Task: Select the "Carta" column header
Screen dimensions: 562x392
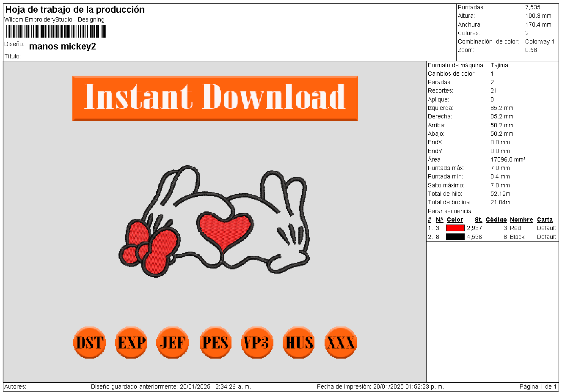Action: click(545, 219)
